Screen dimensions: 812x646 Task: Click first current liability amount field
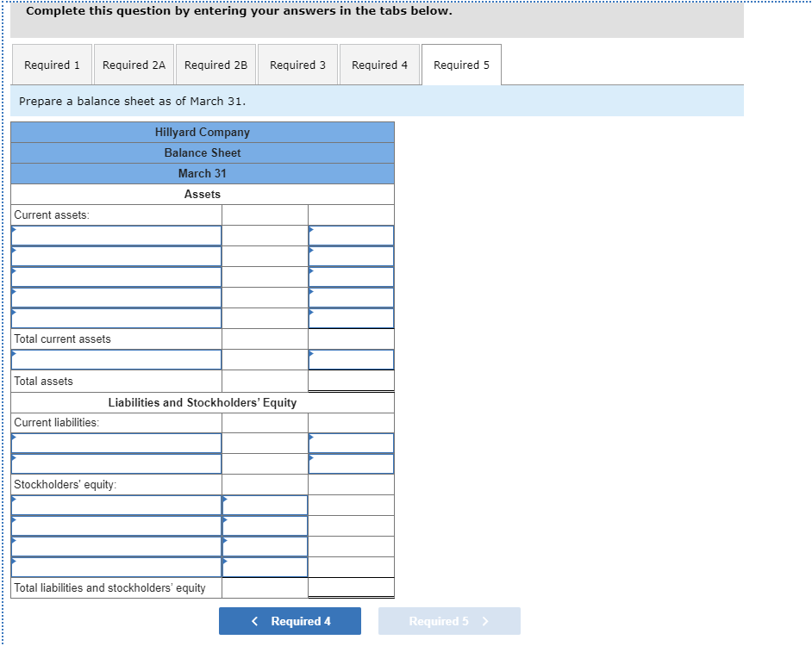point(351,444)
